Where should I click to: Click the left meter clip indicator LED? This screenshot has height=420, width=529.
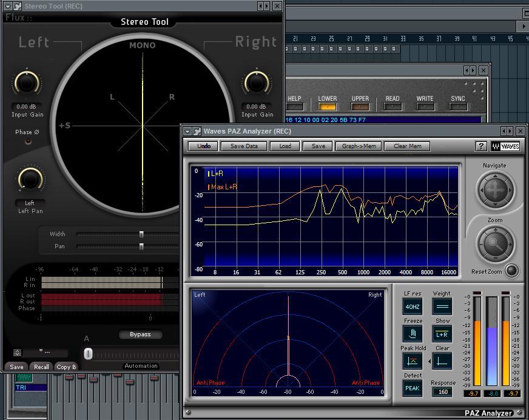tap(477, 293)
